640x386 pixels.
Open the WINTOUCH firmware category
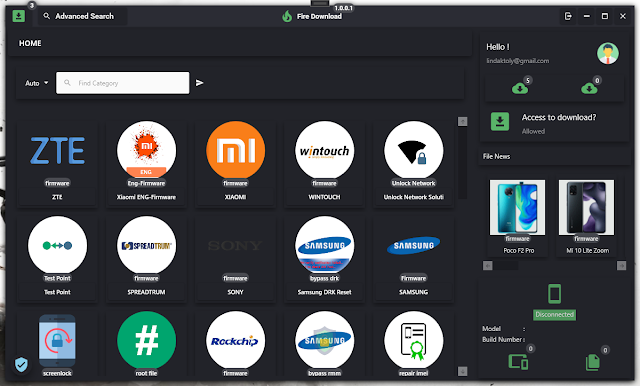pyautogui.click(x=324, y=163)
